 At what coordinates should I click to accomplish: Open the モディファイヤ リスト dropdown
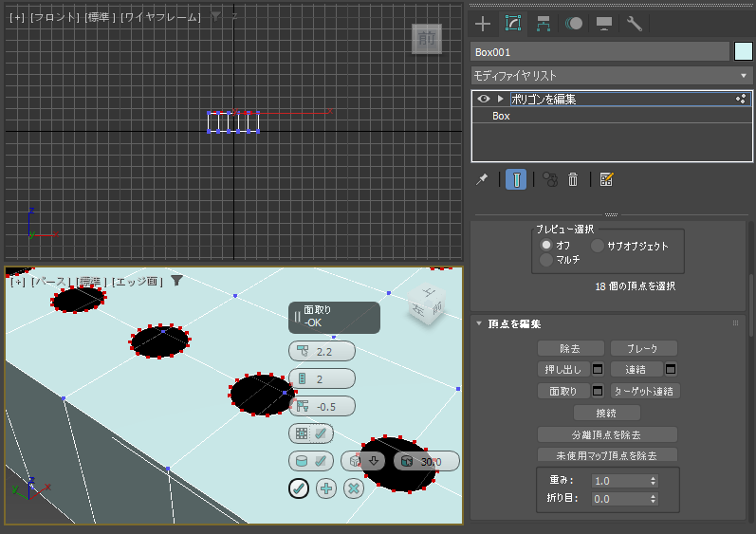(x=611, y=76)
